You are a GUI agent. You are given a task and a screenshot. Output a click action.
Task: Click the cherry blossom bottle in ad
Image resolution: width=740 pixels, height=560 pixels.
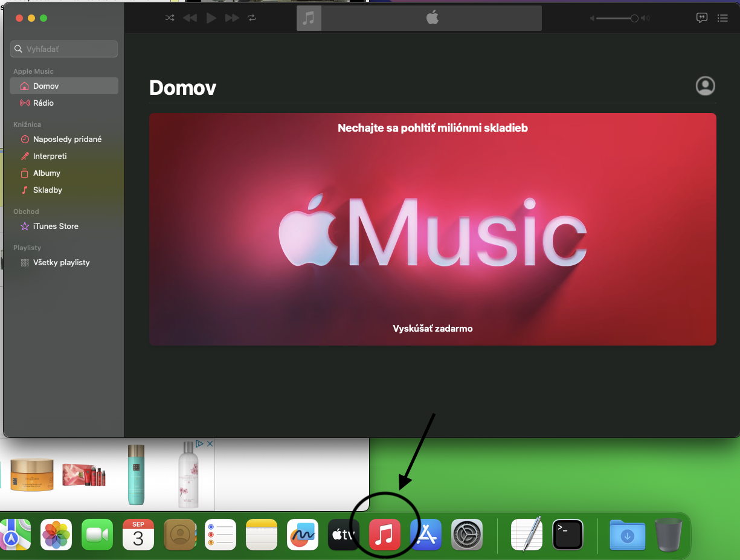click(x=188, y=474)
